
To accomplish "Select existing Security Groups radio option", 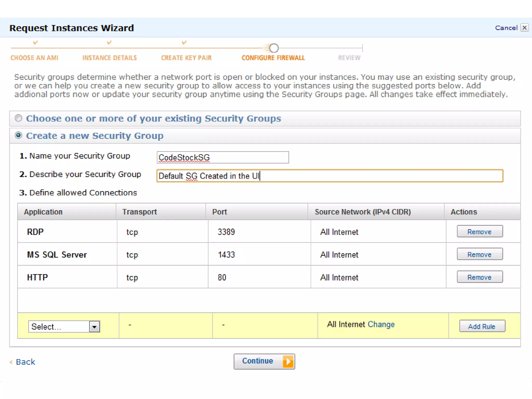I will coord(18,118).
